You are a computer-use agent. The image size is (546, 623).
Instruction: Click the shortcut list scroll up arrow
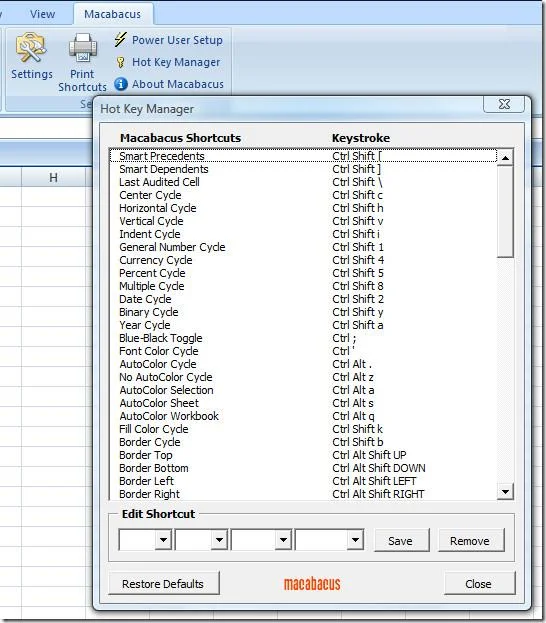[505, 158]
